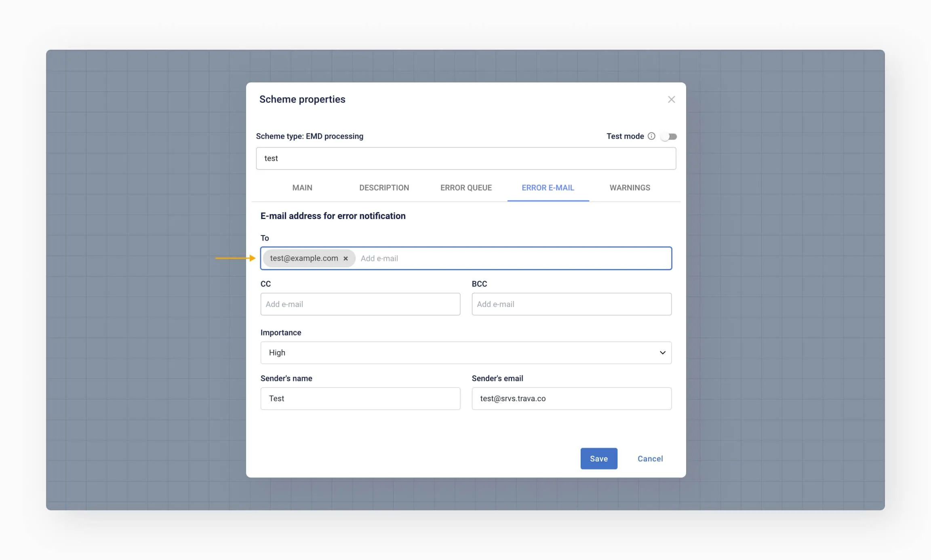Click the Cancel link
Screen dimensions: 931x560
[650, 459]
